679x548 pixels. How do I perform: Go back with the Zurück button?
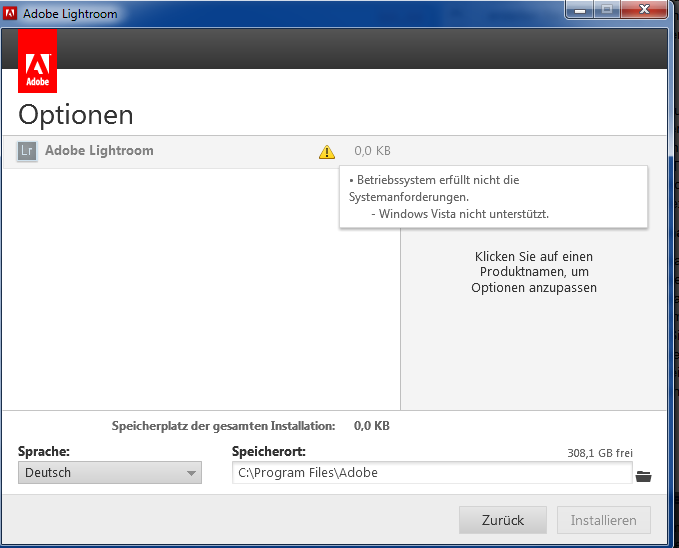[503, 520]
